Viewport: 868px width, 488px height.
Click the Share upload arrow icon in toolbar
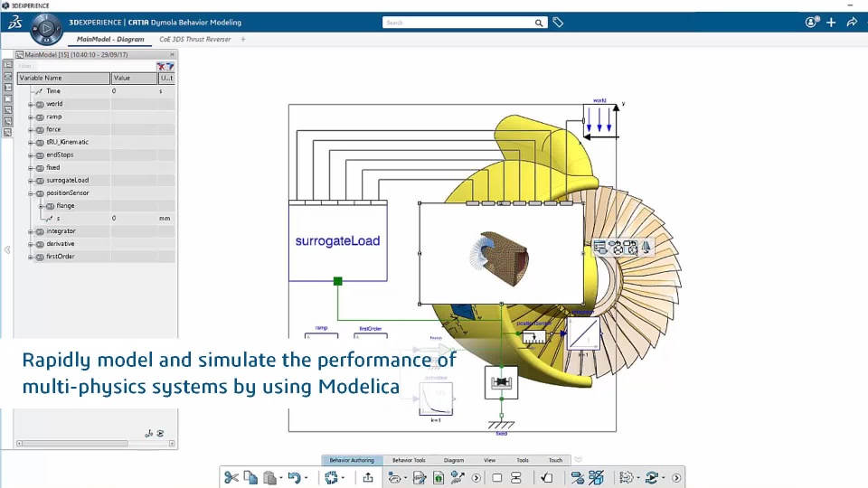tap(368, 477)
